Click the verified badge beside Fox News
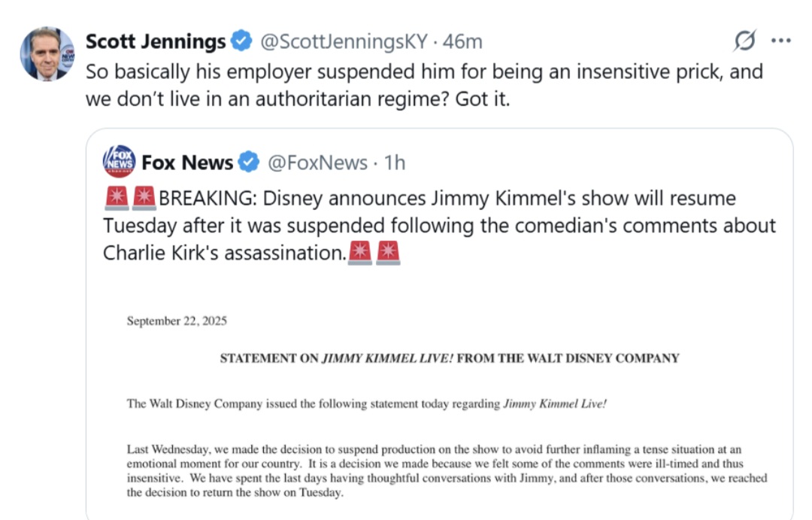The width and height of the screenshot is (812, 520). pos(249,162)
